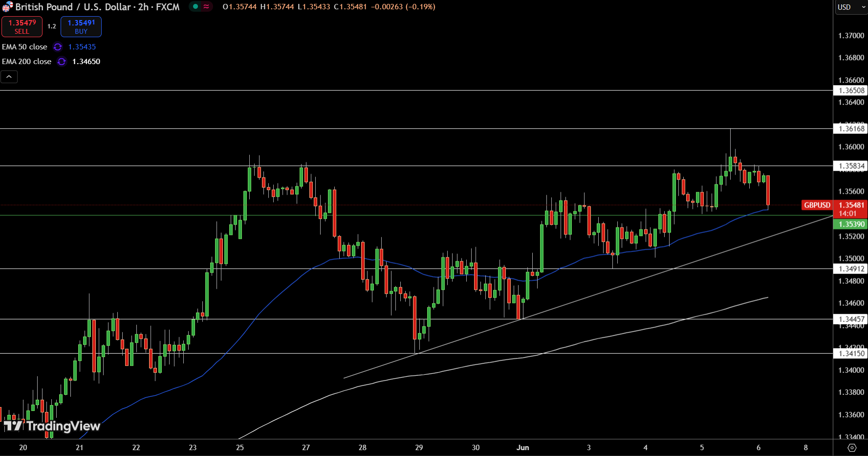This screenshot has height=456, width=868.
Task: Select the 1.34912 horizontal line label
Action: [x=851, y=269]
